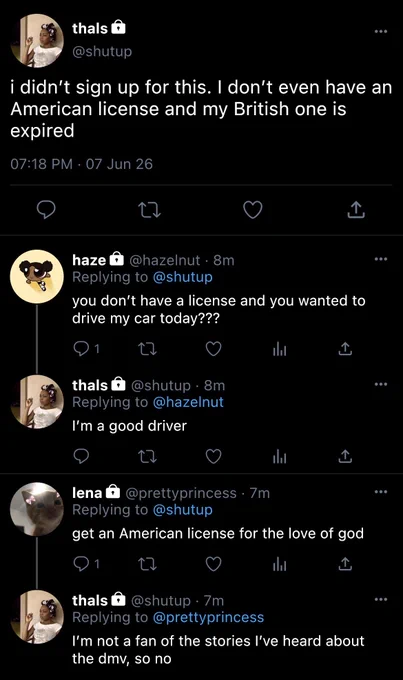Open haze's Powerpuff profile picture
This screenshot has height=680, width=403.
(x=37, y=276)
